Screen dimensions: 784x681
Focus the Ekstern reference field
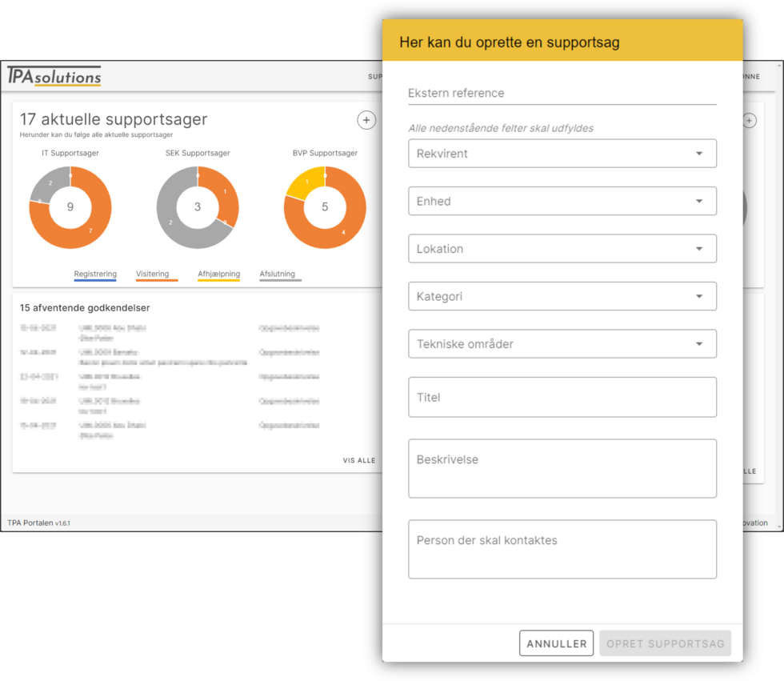click(562, 93)
